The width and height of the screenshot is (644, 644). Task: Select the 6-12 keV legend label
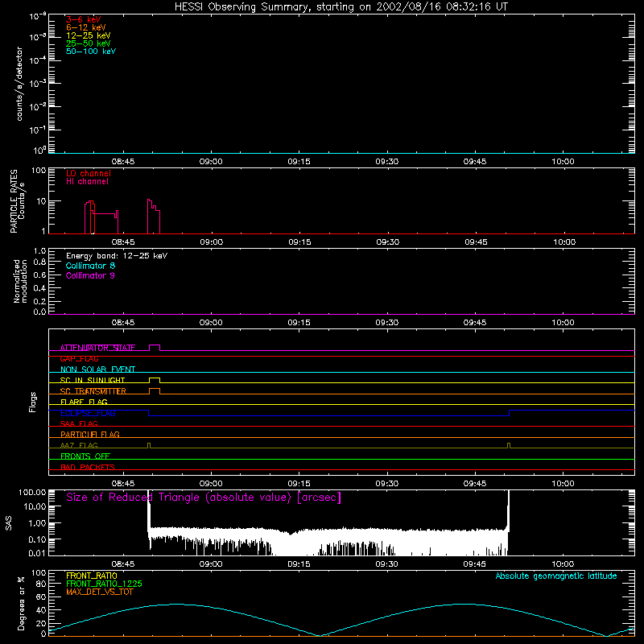click(x=86, y=27)
